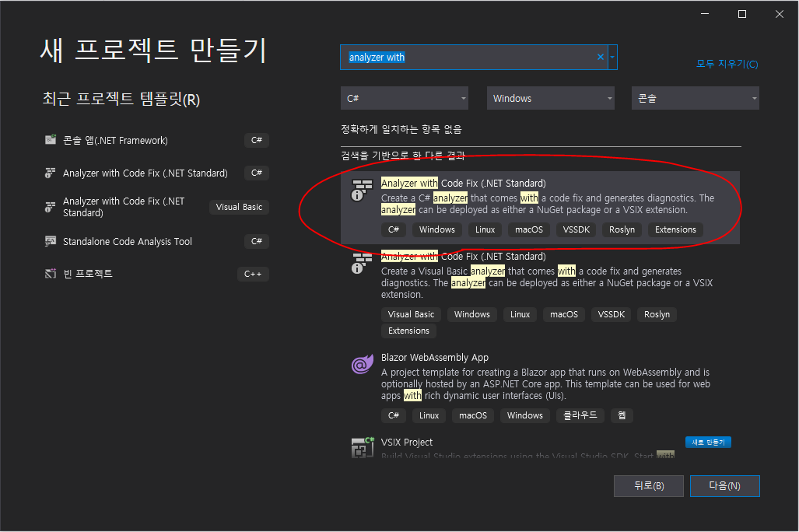Click the C# Analyzer with Code Fix recent template icon

pos(50,173)
